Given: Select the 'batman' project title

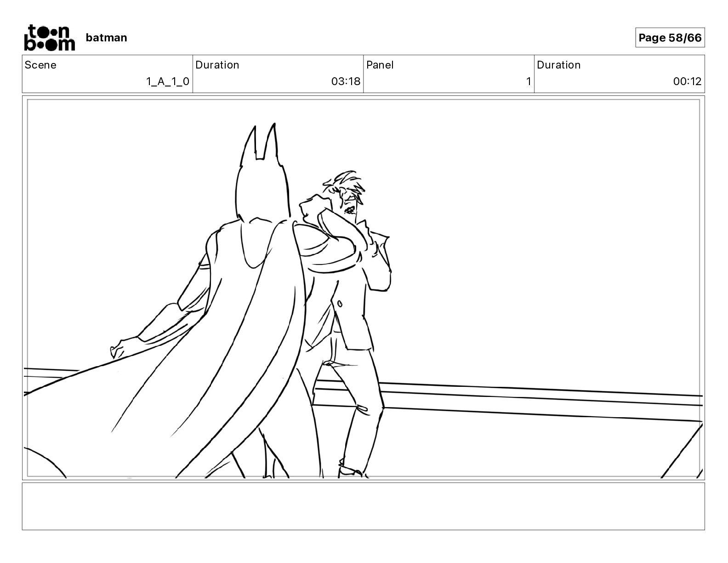Looking at the screenshot, I should (106, 38).
